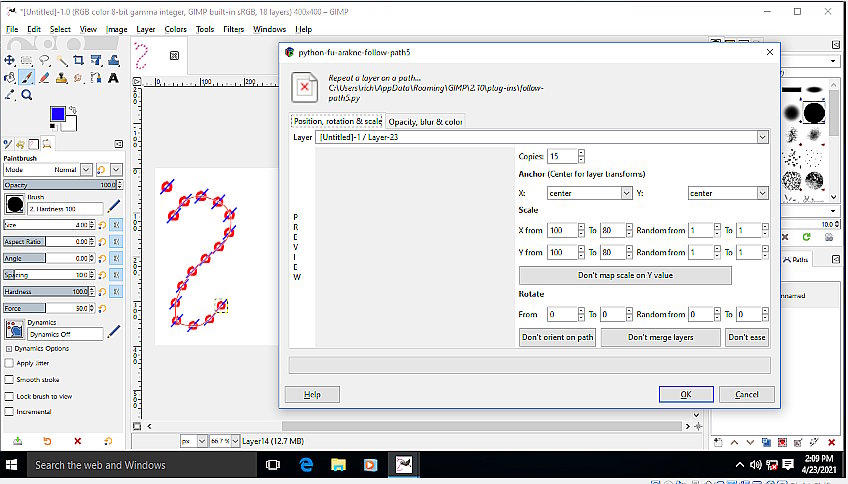Pick the Eraser tool

click(44, 78)
